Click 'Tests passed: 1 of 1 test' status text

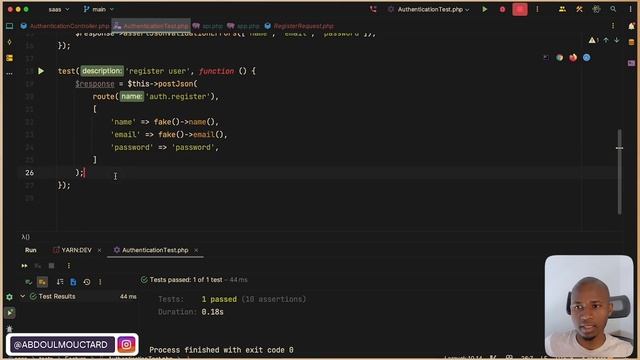tap(186, 280)
